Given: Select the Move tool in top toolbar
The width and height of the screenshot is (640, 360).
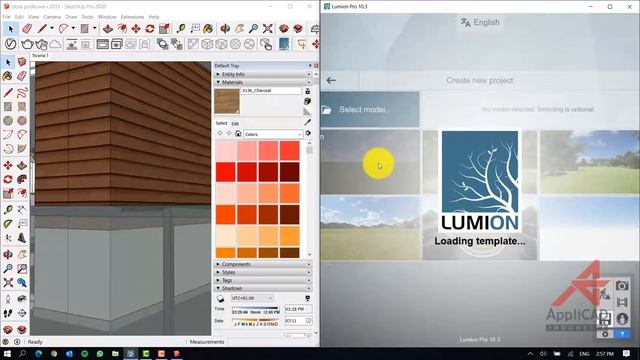Looking at the screenshot, I should 136,29.
